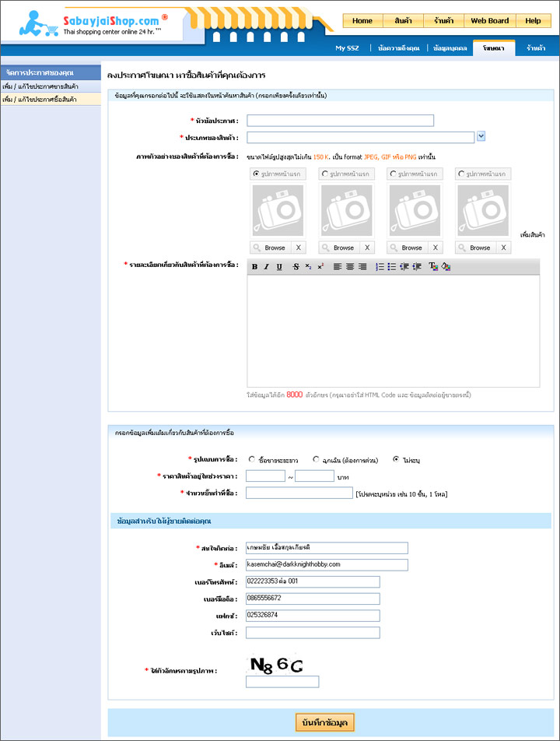Click the บันทึกข้อมูล save button

tap(325, 722)
